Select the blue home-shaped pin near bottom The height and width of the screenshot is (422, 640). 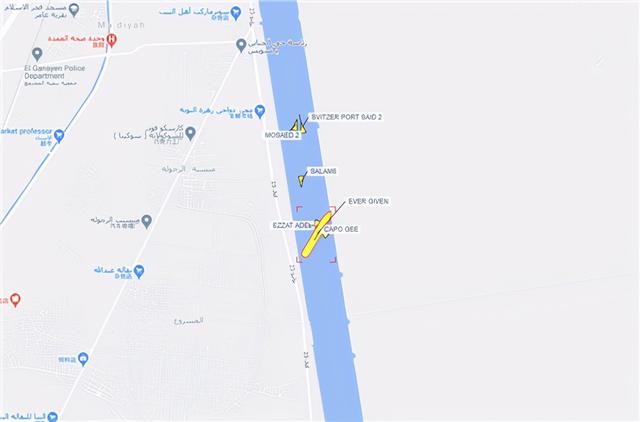[83, 359]
